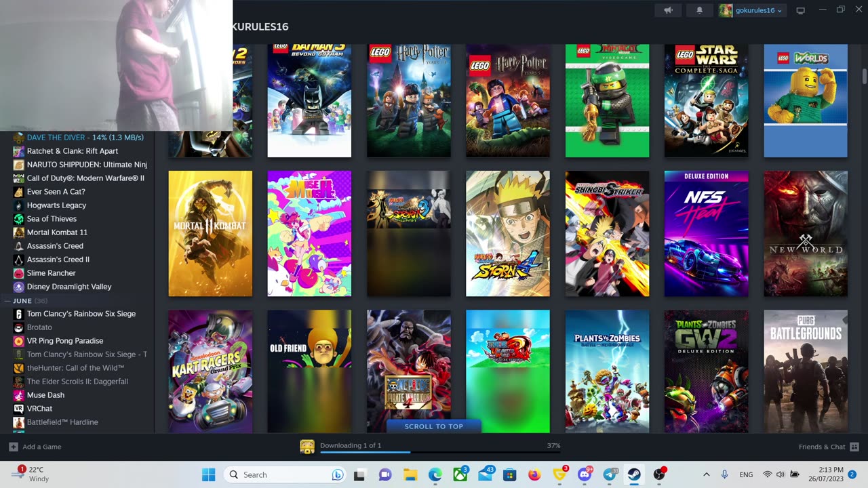868x488 pixels.
Task: Select VR Ping Pong Paradise in sidebar
Action: tap(65, 341)
